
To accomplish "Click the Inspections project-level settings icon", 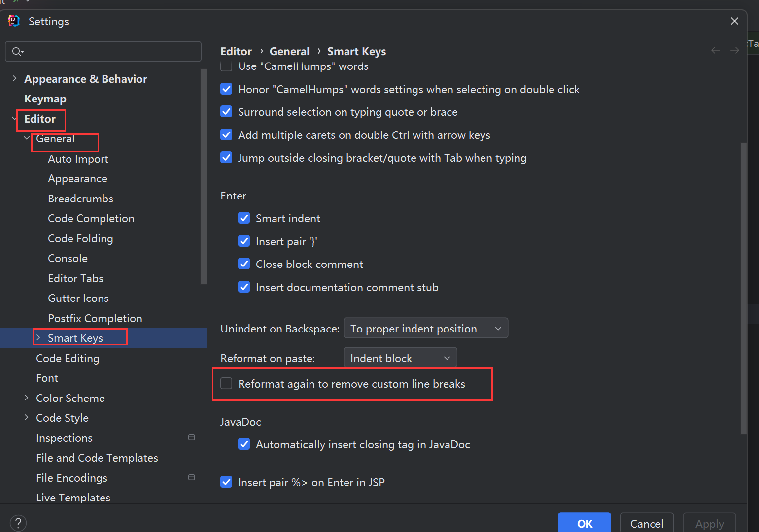I will 192,437.
